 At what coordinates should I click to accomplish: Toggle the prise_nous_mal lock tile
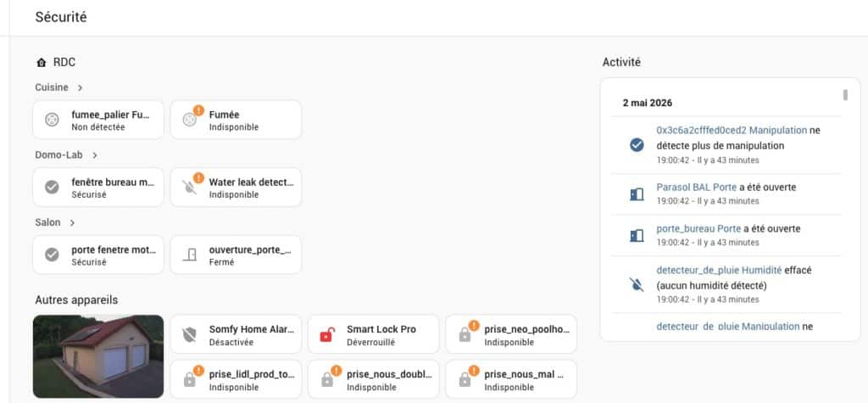tap(511, 379)
